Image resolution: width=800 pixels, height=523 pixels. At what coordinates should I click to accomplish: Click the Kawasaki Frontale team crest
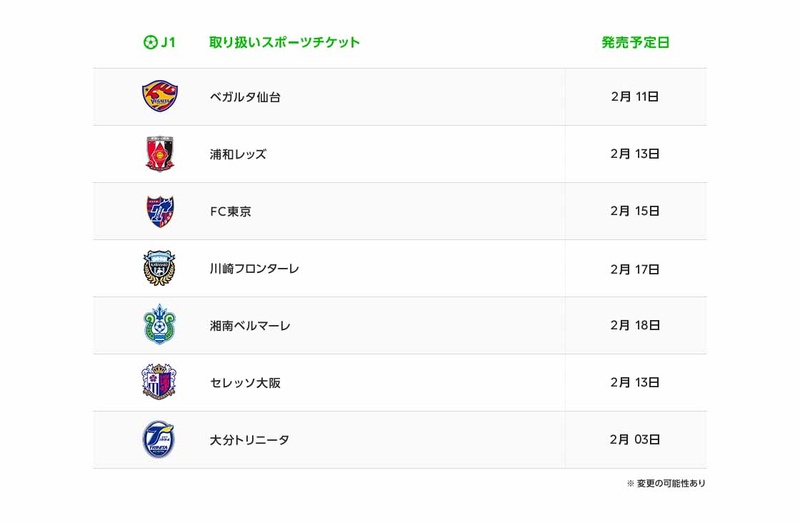point(159,269)
